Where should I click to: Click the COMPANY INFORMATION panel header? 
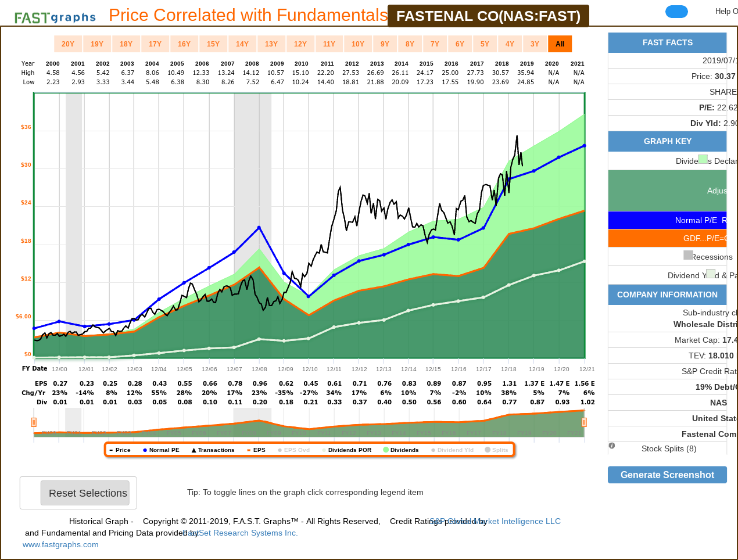click(667, 295)
